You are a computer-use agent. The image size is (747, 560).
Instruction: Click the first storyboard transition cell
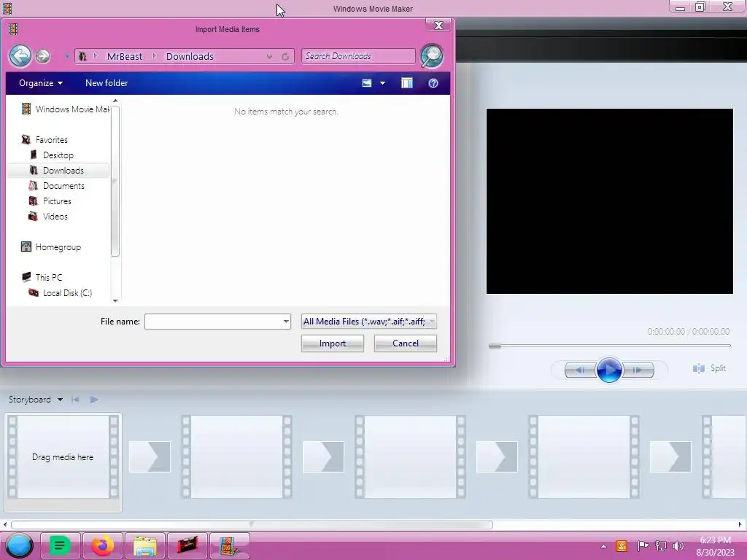[x=150, y=456]
